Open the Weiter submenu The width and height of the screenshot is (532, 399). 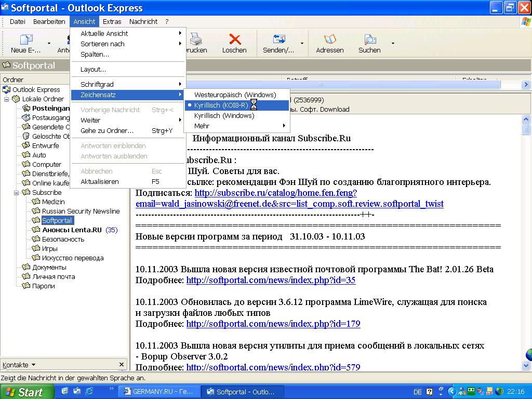click(x=128, y=120)
